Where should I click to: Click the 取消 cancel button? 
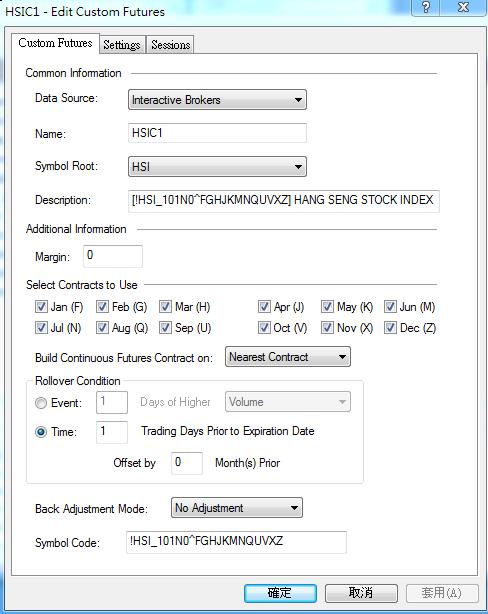click(x=361, y=593)
